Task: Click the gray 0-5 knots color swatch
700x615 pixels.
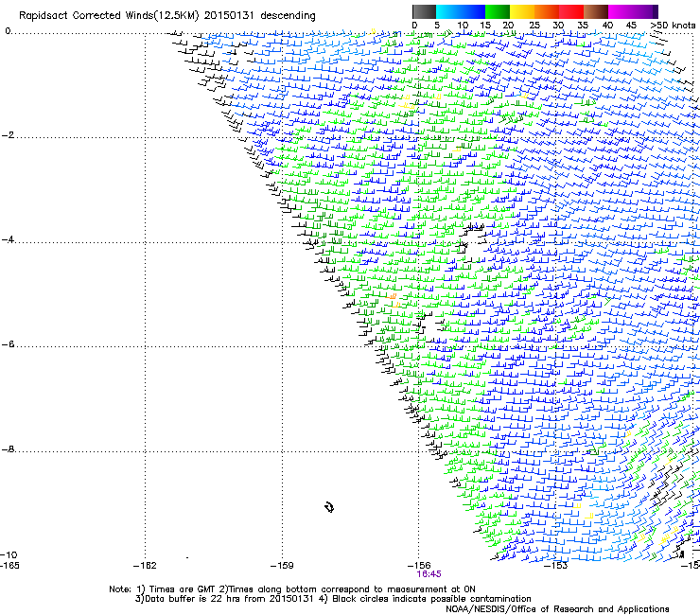Action: (424, 11)
